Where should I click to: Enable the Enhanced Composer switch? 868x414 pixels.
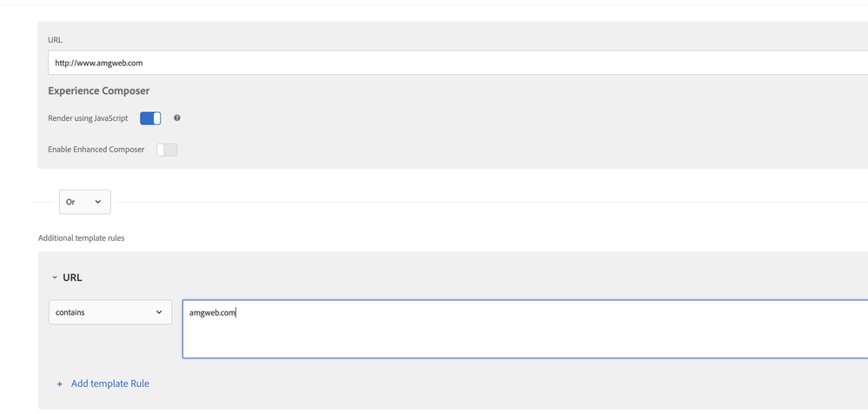167,150
